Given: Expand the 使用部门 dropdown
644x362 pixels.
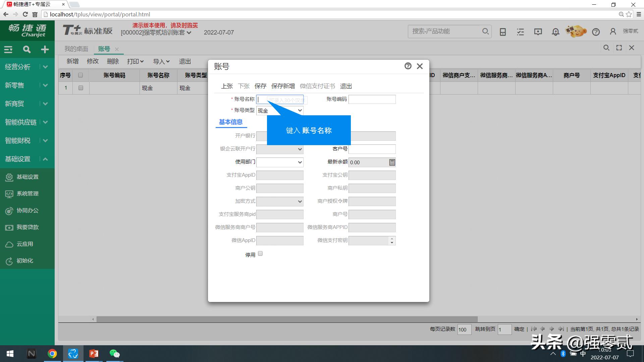Looking at the screenshot, I should pos(300,162).
